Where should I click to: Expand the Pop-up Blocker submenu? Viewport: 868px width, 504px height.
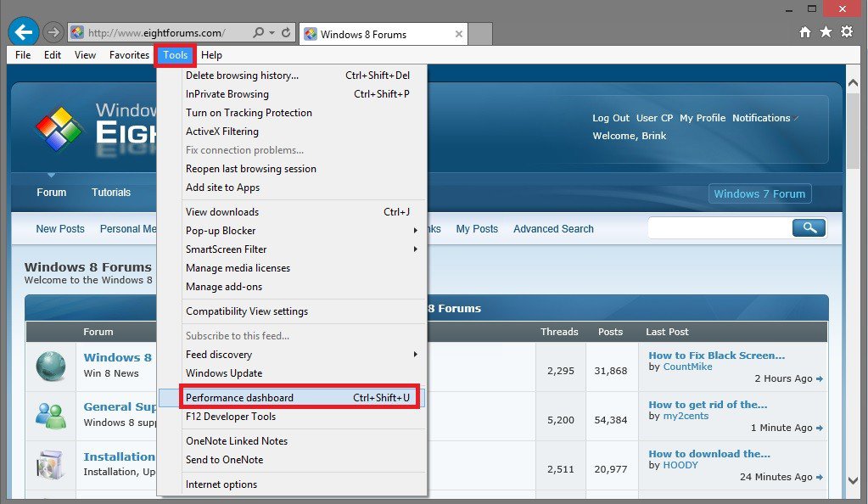click(x=415, y=231)
